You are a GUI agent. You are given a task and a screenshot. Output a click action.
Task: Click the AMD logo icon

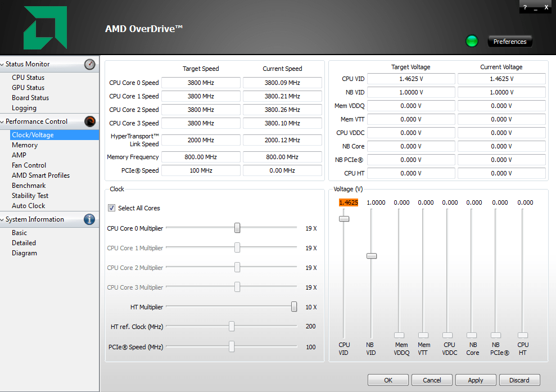(x=45, y=28)
